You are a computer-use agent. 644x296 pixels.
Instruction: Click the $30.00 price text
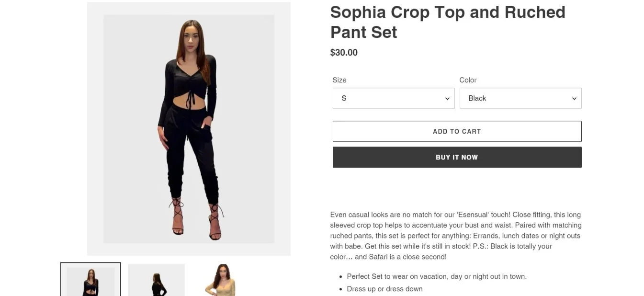(344, 53)
